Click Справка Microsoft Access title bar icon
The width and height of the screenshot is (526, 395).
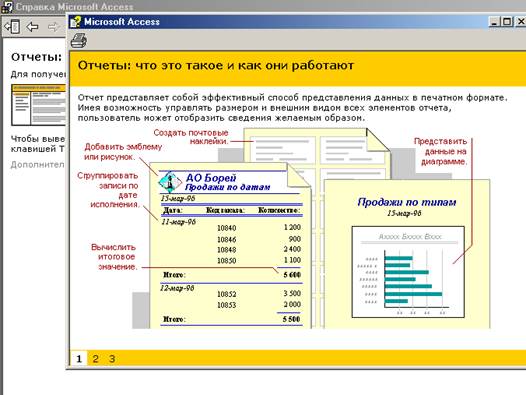tap(7, 6)
